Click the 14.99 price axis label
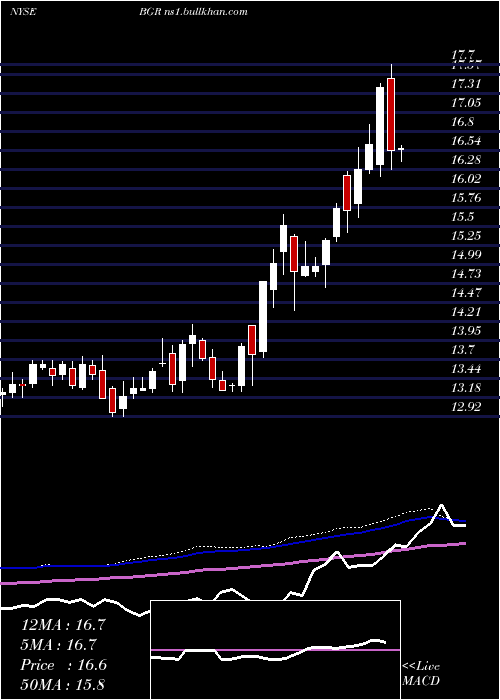The image size is (500, 700). tap(466, 254)
